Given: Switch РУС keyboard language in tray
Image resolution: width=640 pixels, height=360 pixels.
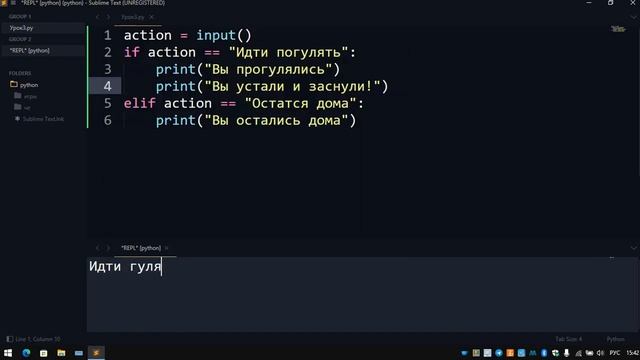Looking at the screenshot, I should (615, 353).
